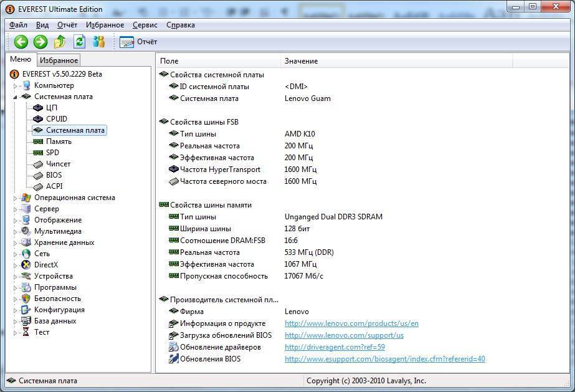The width and height of the screenshot is (575, 392).
Task: Click the DirectX icon in tree
Action: point(26,265)
